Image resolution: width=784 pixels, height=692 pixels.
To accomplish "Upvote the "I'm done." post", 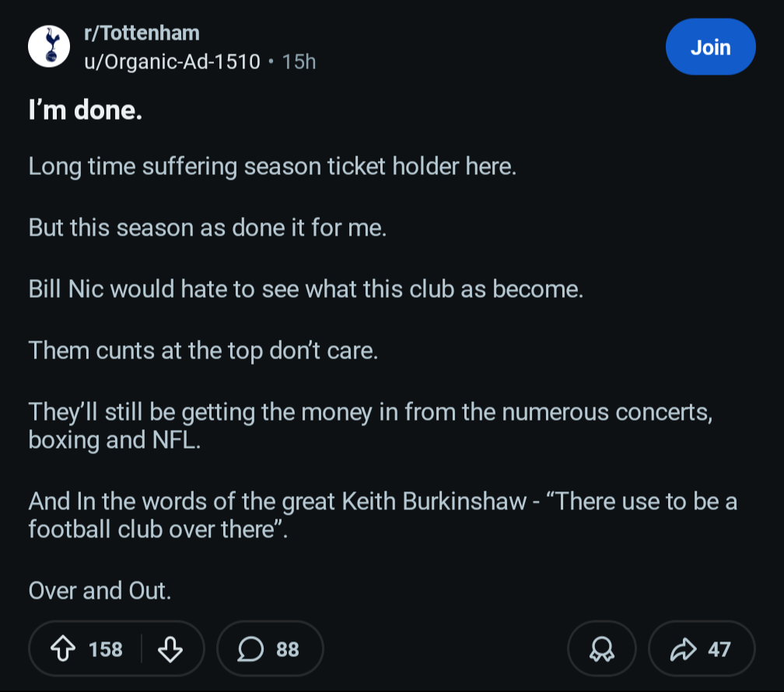I will [64, 648].
